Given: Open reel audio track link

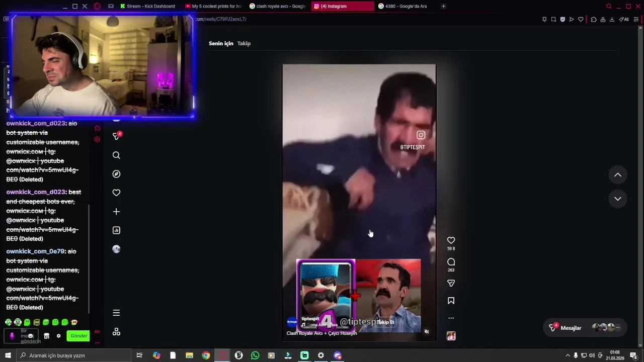Looking at the screenshot, I should [x=319, y=325].
